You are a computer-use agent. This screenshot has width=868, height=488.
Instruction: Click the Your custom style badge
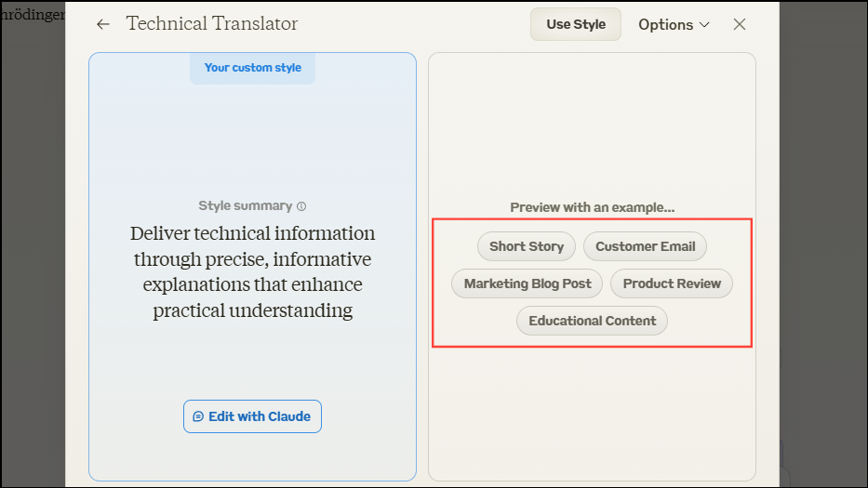252,68
